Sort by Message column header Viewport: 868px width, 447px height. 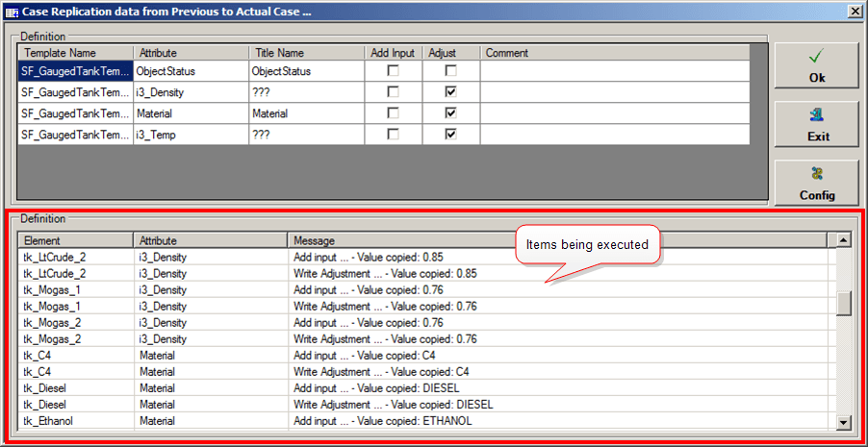[558, 240]
